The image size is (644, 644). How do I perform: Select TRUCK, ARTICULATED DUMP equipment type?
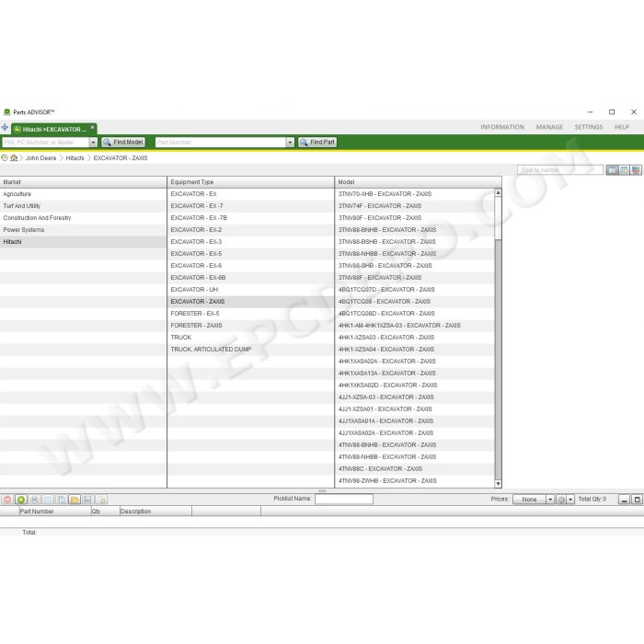coord(251,349)
